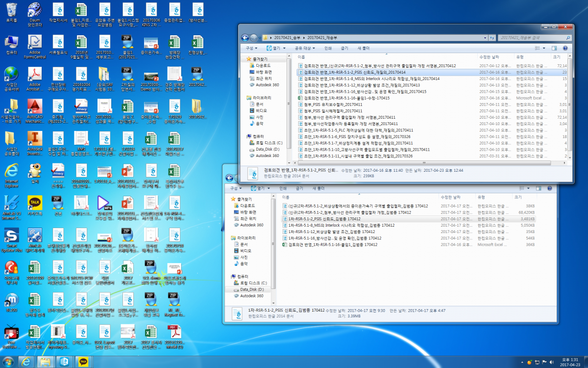
Task: Open KakaoTalk from the taskbar
Action: (x=83, y=362)
